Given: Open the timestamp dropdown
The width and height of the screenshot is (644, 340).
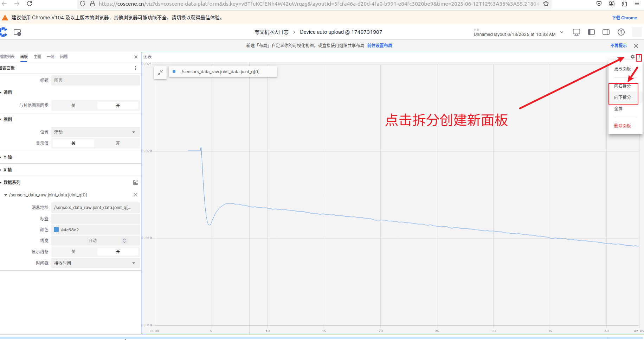Looking at the screenshot, I should pos(95,263).
